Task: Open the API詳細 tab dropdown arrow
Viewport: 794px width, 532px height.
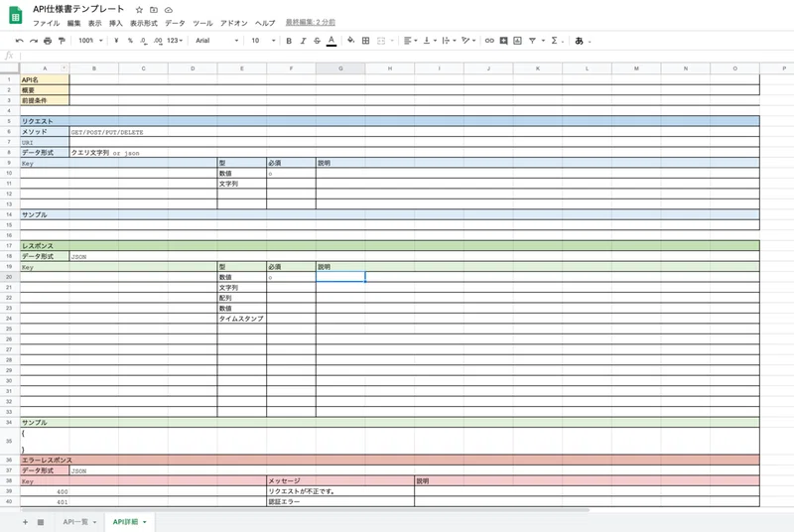Action: pos(144,522)
